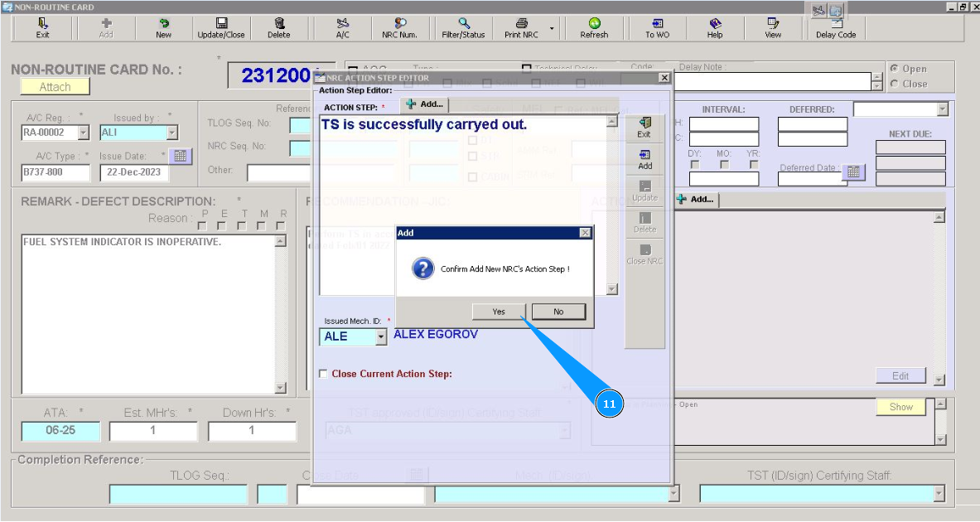Open the Issue Date calendar icon
Screen dimensions: 980x522
click(x=180, y=156)
